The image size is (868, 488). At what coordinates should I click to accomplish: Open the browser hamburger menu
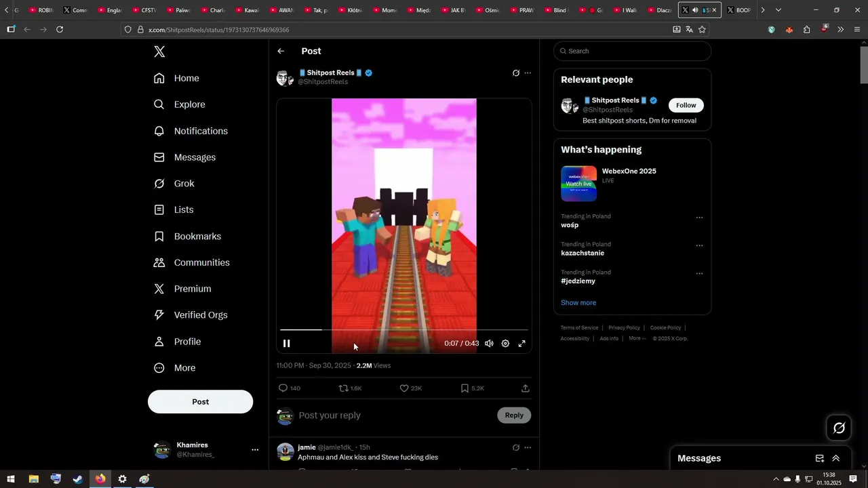(x=857, y=30)
